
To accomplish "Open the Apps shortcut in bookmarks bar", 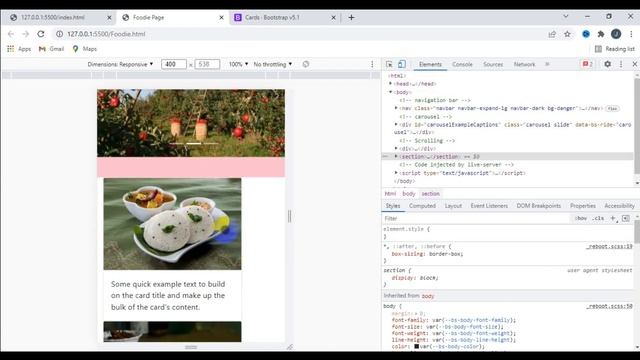I will [x=19, y=49].
